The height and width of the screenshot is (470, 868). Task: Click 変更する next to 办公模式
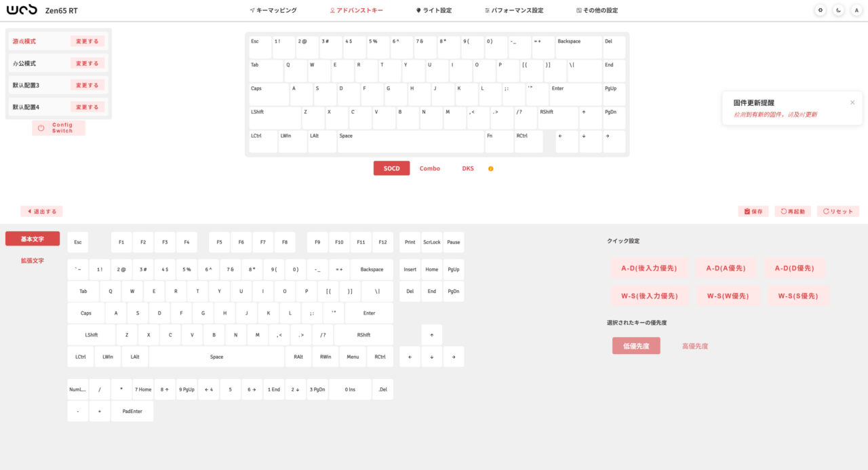[87, 63]
